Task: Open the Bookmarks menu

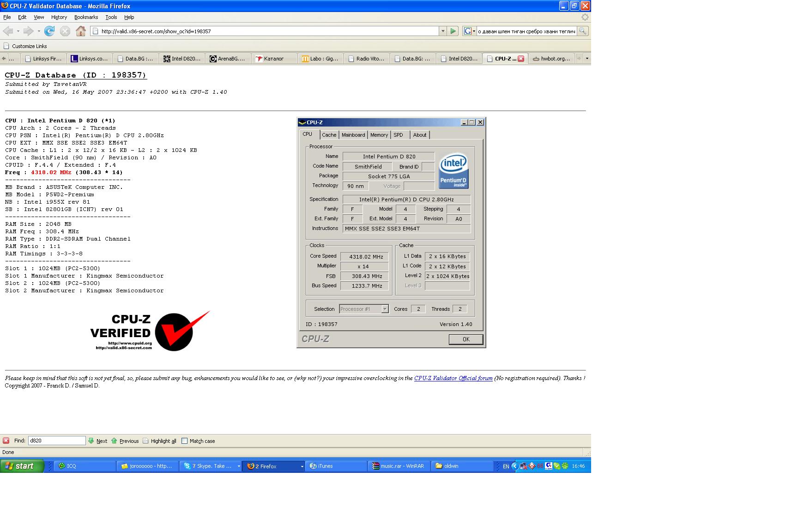Action: (x=86, y=17)
